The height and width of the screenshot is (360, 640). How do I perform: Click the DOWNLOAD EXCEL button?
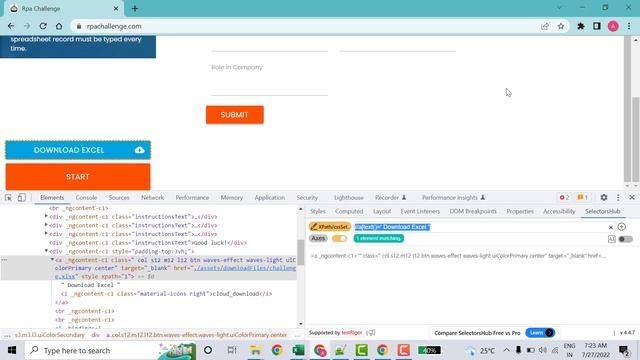78,150
